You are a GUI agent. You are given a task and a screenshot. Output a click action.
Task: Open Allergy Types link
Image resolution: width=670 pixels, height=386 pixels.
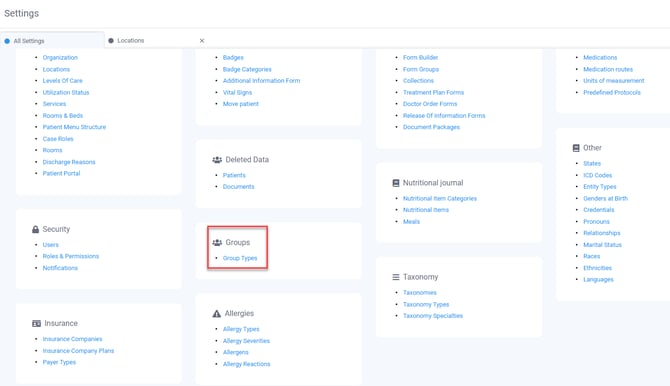pos(241,329)
